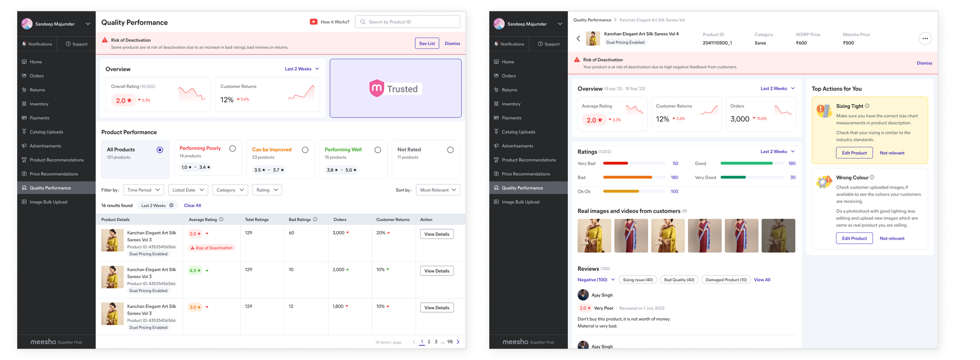Open Quality Performance menu in the left sidebar
The height and width of the screenshot is (360, 980).
point(56,188)
